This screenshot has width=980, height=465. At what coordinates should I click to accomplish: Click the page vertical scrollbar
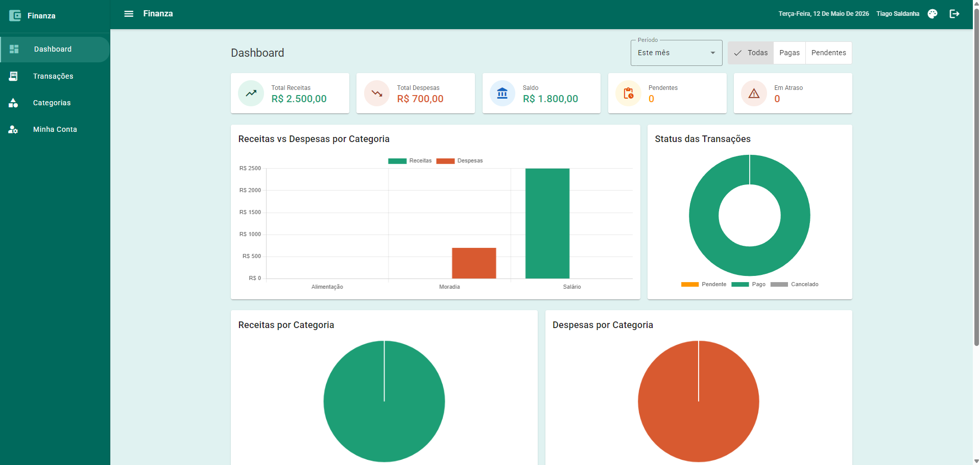tap(976, 176)
